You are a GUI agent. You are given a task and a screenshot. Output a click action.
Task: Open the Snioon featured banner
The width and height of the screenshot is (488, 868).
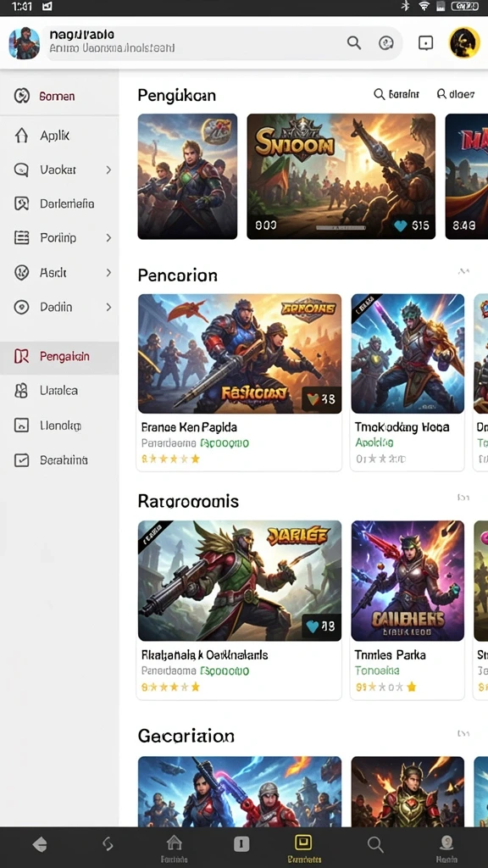(341, 176)
